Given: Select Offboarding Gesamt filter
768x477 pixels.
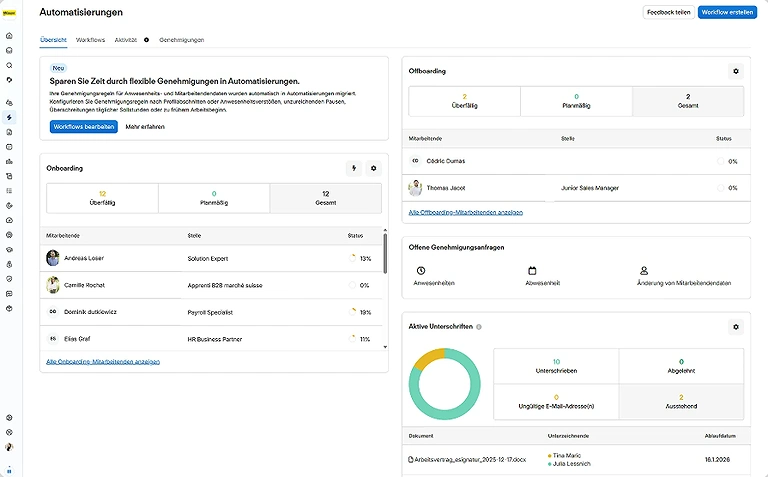Looking at the screenshot, I should pyautogui.click(x=688, y=101).
